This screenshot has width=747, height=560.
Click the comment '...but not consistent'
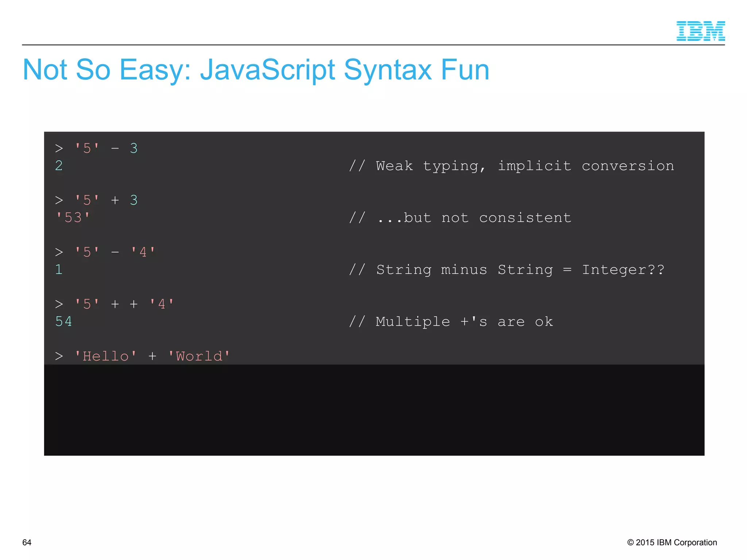point(460,218)
